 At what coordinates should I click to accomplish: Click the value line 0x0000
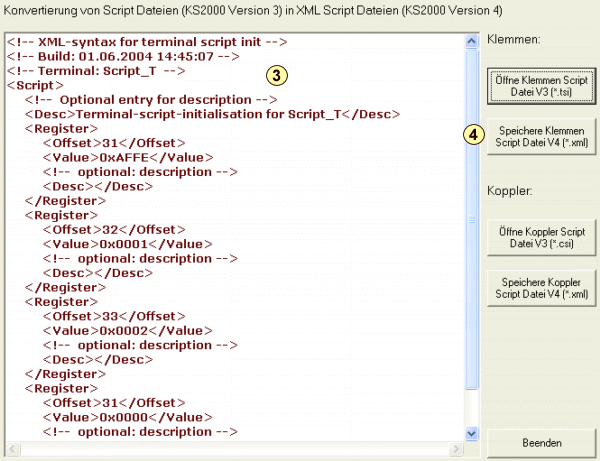point(128,417)
